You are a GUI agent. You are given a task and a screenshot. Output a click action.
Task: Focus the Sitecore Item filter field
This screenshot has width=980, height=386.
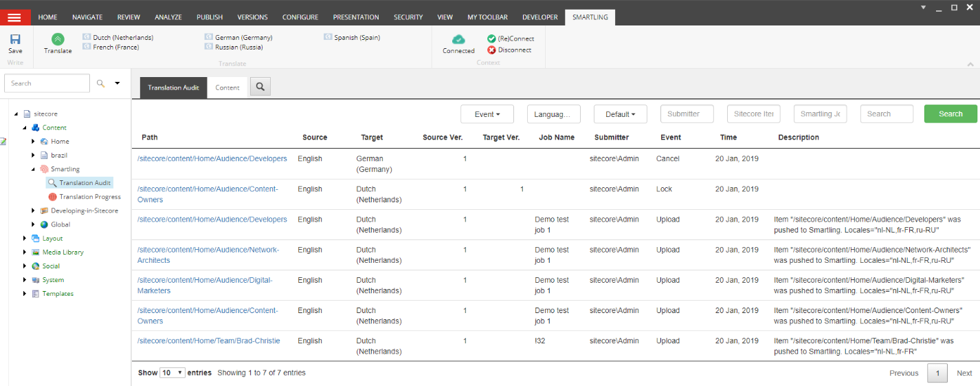(x=754, y=114)
